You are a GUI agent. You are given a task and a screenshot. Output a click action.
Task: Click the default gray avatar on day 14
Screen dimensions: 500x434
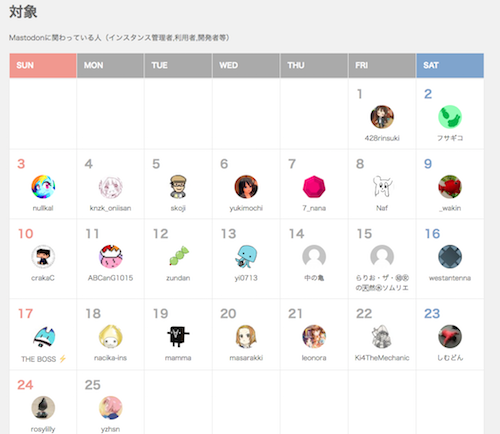tap(314, 257)
